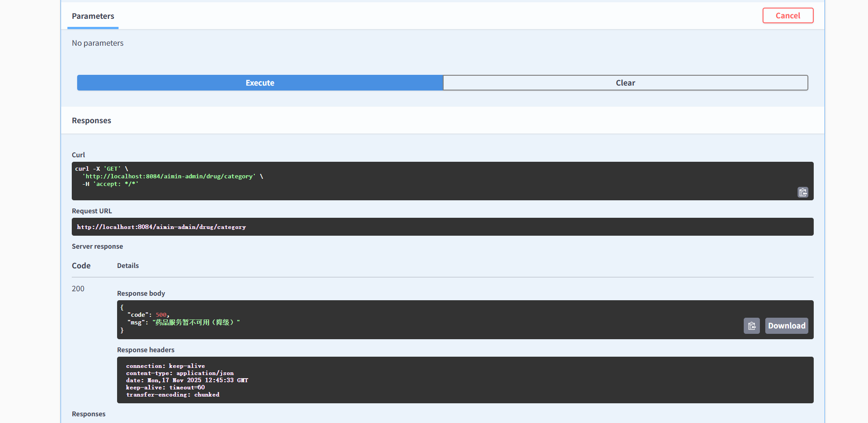Click the "msg" value in response body
Screen dimensions: 868x423
[196, 323]
